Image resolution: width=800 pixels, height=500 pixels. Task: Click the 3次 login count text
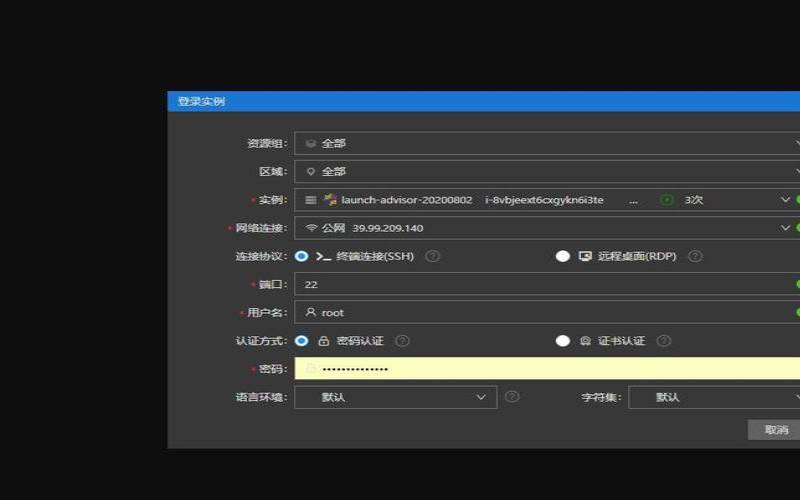[693, 200]
